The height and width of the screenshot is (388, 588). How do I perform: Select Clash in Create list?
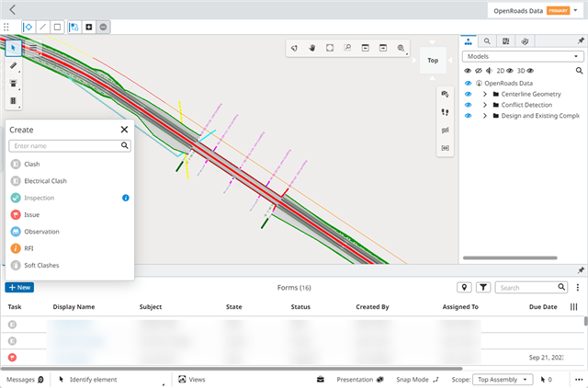[70, 164]
